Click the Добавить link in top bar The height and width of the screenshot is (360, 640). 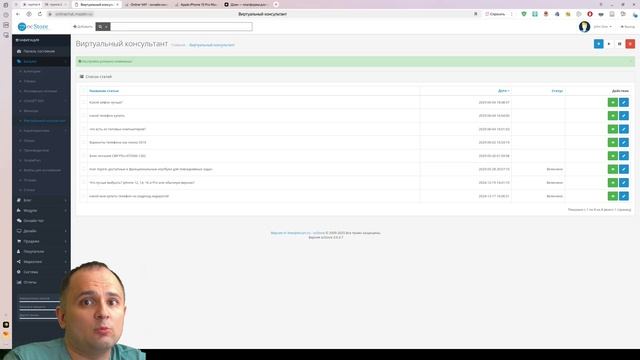tap(83, 27)
